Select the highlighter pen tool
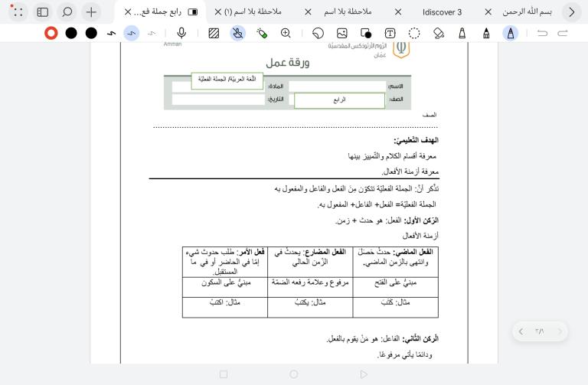 click(462, 33)
